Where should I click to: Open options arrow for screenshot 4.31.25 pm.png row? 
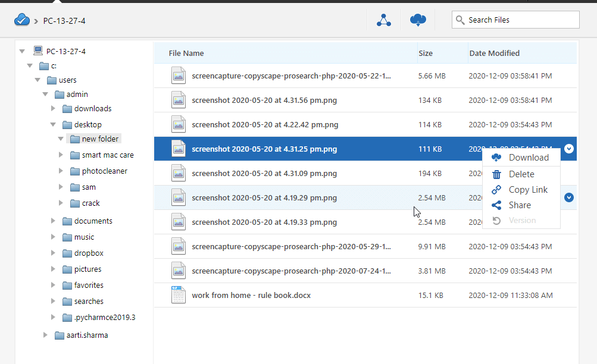[569, 149]
